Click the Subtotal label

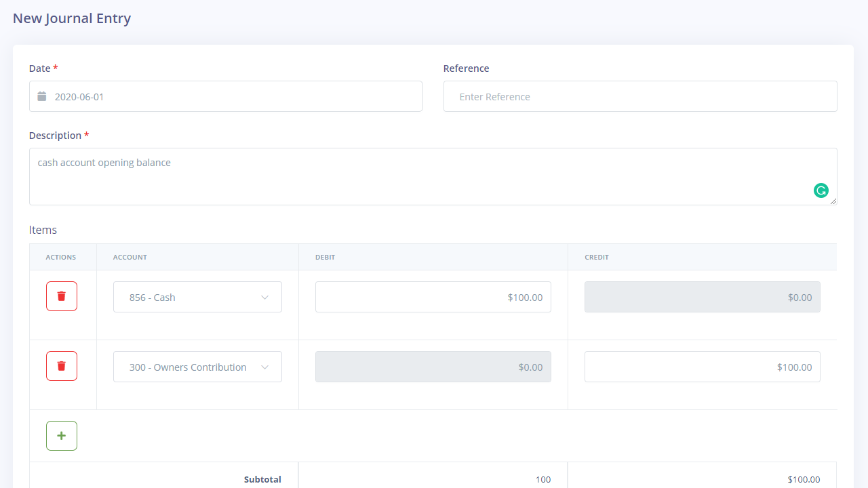[x=262, y=479]
